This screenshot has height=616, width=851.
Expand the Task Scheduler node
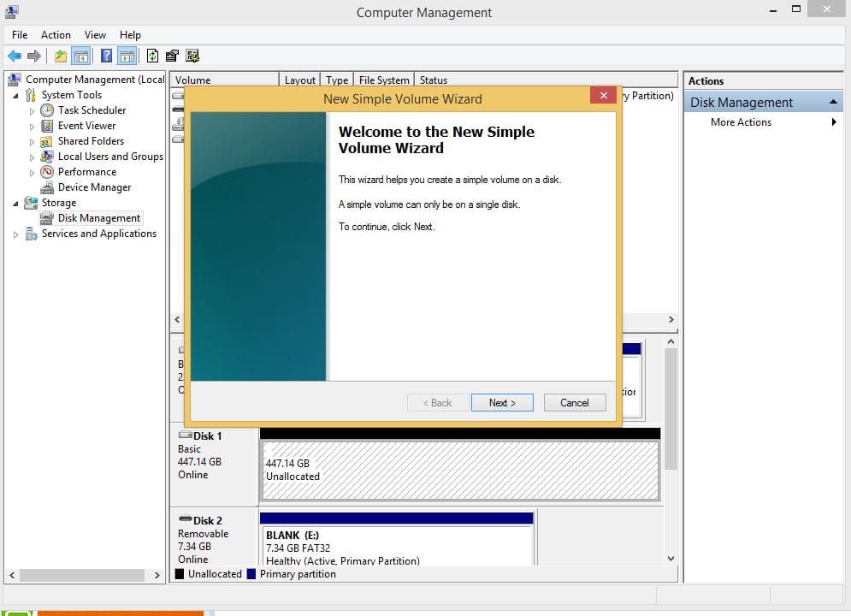tap(32, 110)
